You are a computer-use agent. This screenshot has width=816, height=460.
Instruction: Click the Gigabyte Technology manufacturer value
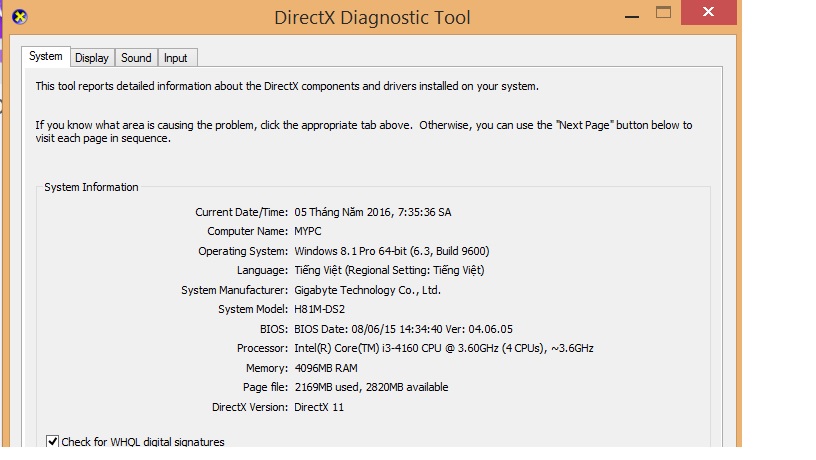click(367, 290)
